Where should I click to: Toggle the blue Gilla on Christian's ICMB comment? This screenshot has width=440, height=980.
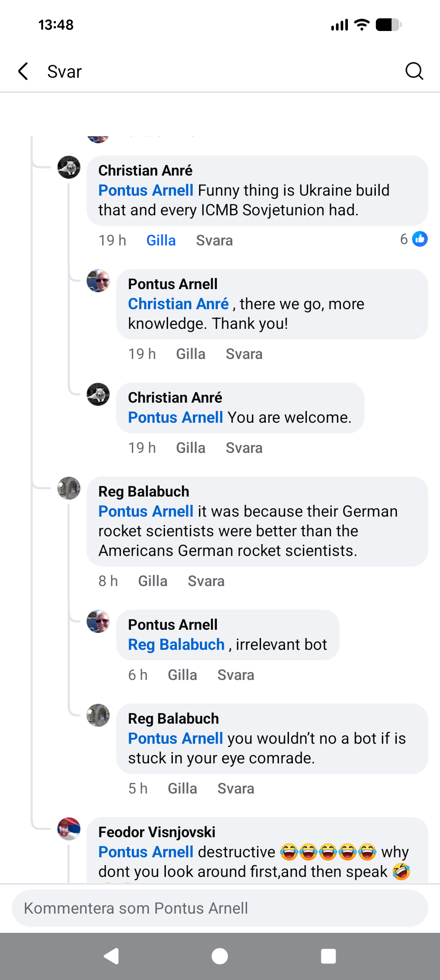pos(161,241)
